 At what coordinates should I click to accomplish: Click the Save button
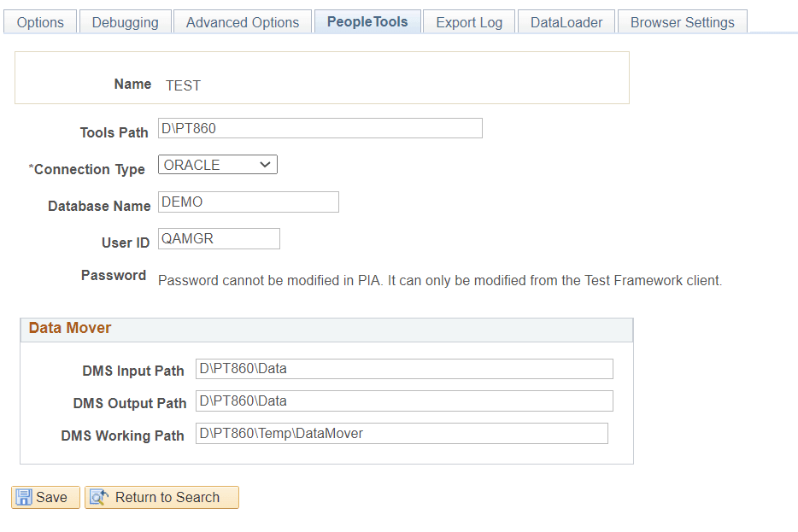click(x=44, y=497)
